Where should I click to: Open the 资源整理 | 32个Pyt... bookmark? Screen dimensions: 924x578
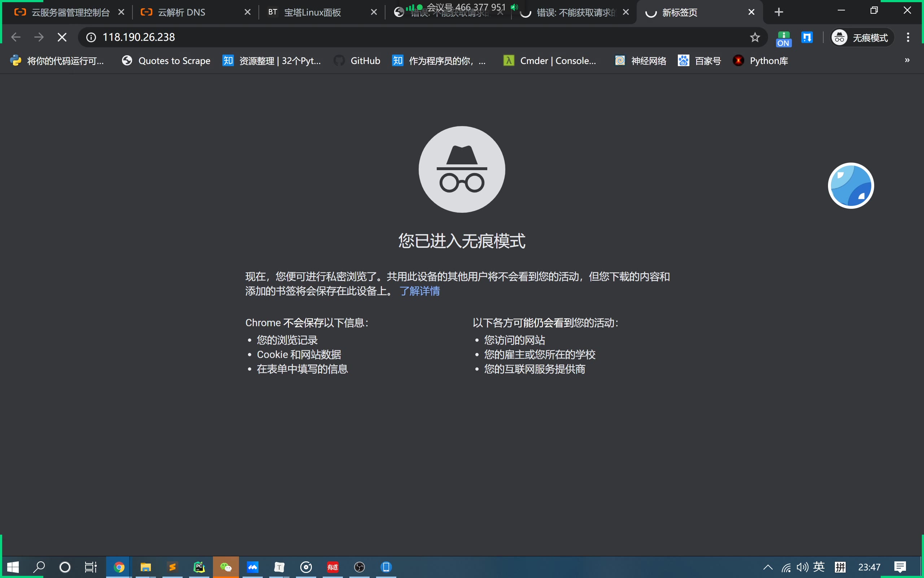point(272,61)
